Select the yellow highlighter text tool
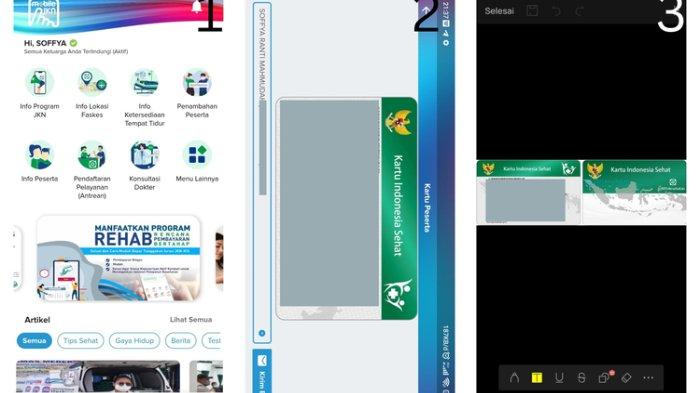 [x=537, y=378]
